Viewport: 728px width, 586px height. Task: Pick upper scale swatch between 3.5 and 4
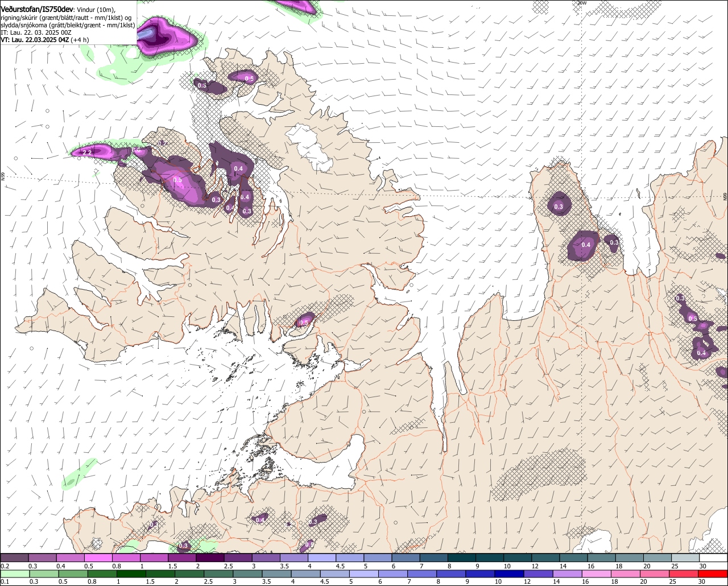pyautogui.click(x=294, y=558)
